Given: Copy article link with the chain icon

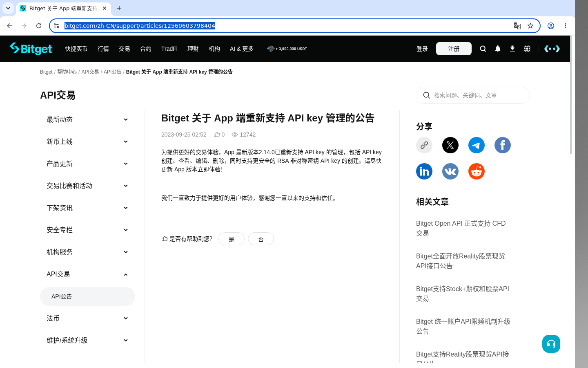Looking at the screenshot, I should click(x=424, y=145).
